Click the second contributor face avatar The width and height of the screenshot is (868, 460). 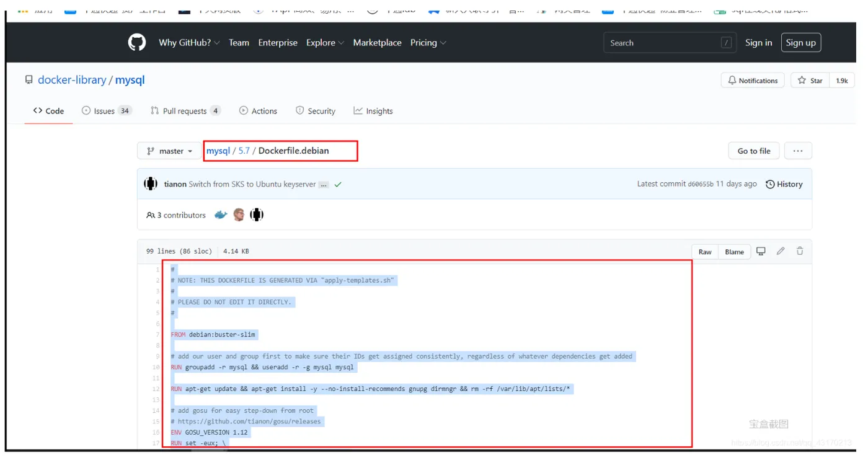239,215
